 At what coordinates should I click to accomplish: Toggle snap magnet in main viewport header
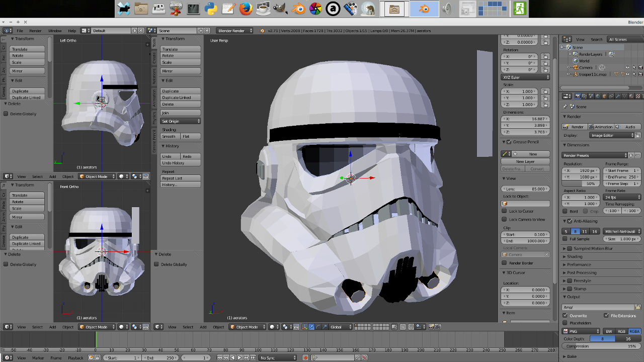[x=411, y=327]
